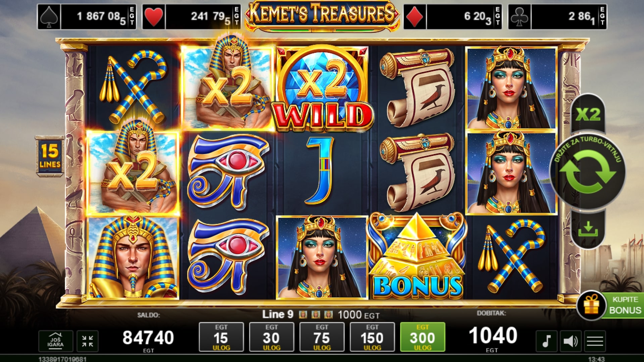Click the heart jackpot counter
This screenshot has height=362, width=644.
coord(191,17)
